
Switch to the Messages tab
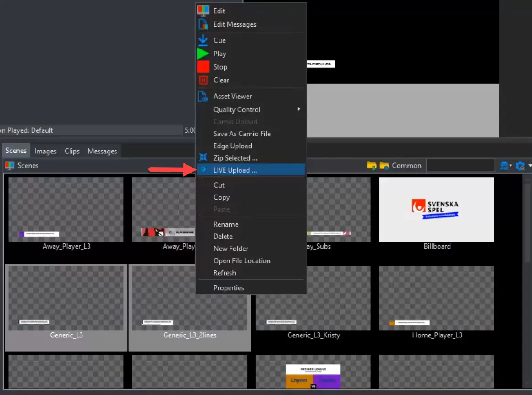102,151
